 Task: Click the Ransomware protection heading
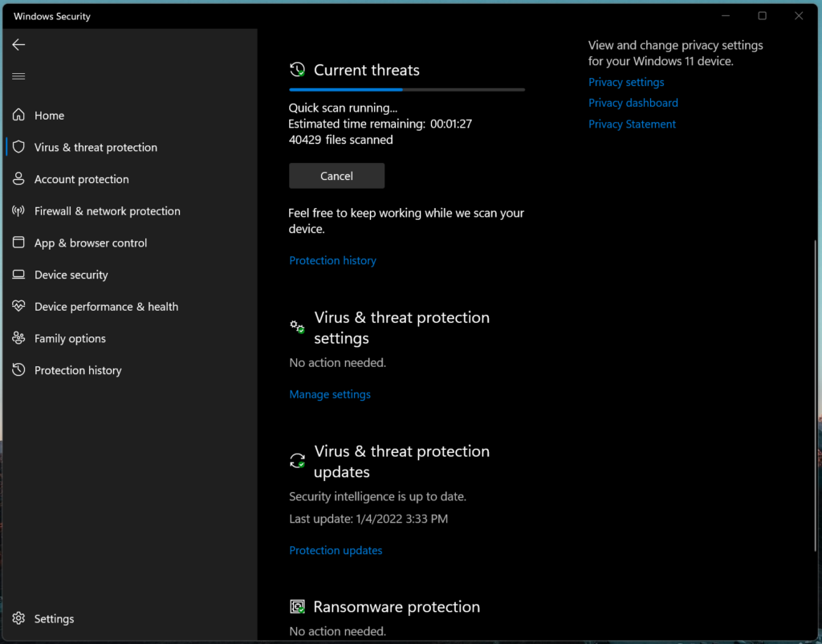coord(397,607)
